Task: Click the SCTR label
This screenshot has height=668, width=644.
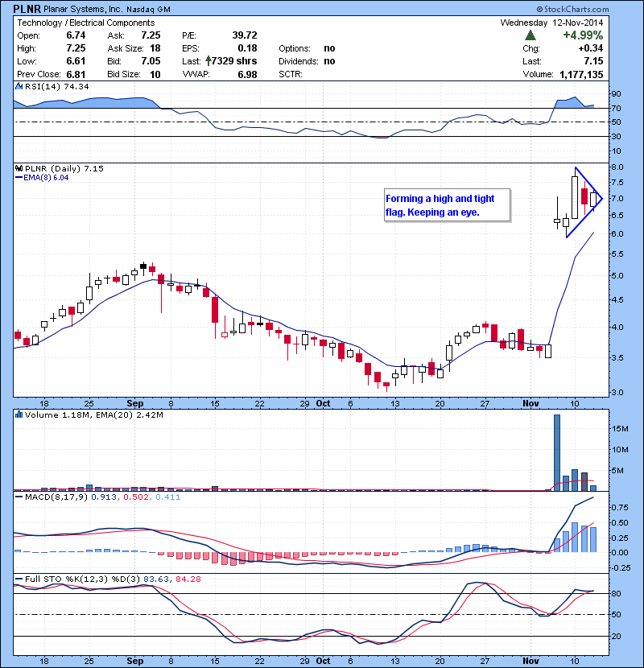Action: (x=291, y=74)
